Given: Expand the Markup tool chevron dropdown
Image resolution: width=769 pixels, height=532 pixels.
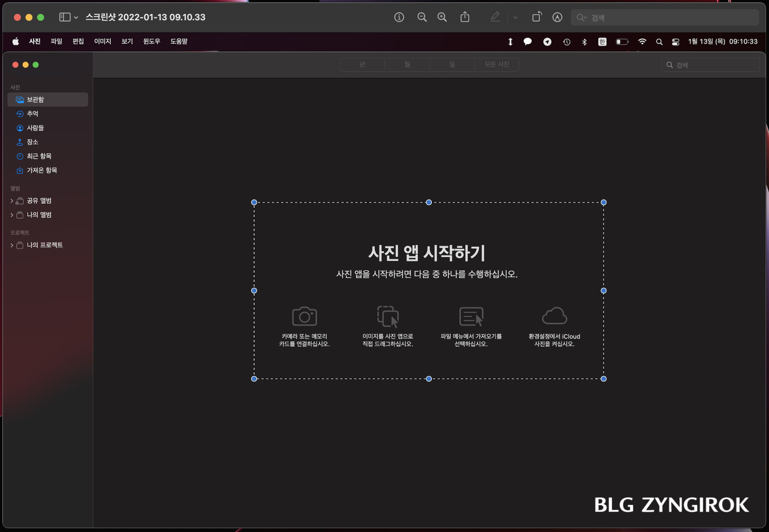Looking at the screenshot, I should pos(514,17).
